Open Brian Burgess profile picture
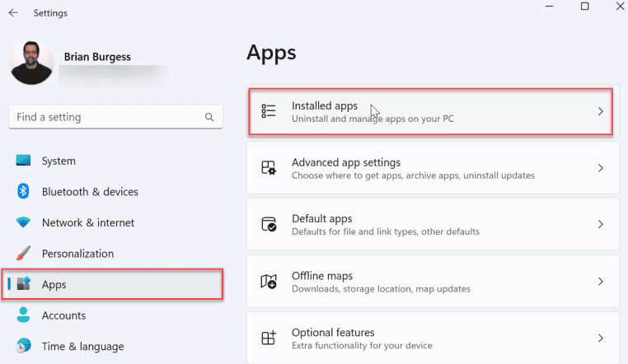Screen dimensions: 628x364 (x=33, y=63)
